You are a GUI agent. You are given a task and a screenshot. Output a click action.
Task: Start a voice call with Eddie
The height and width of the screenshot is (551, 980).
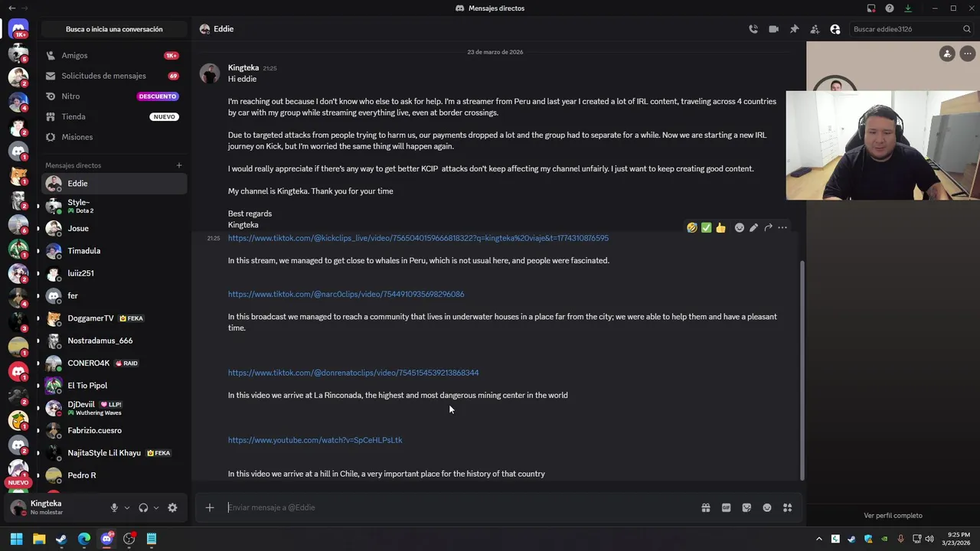pos(753,29)
